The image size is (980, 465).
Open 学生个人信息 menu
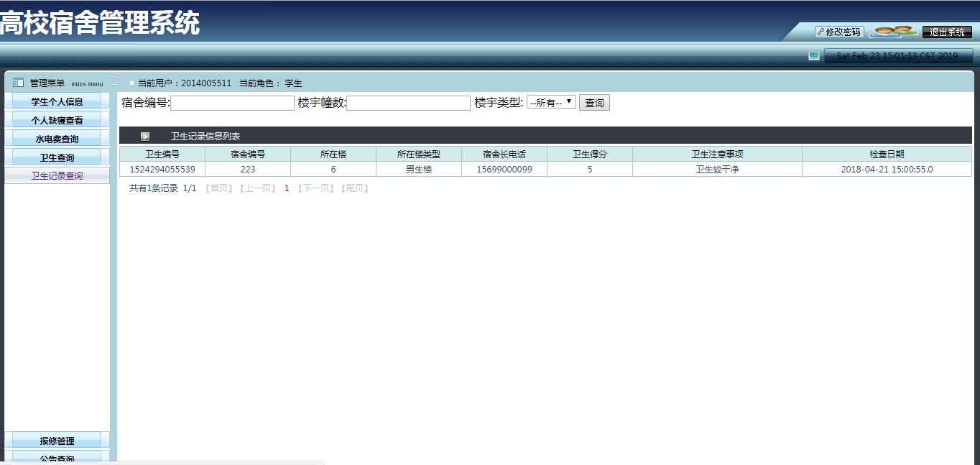pos(57,101)
